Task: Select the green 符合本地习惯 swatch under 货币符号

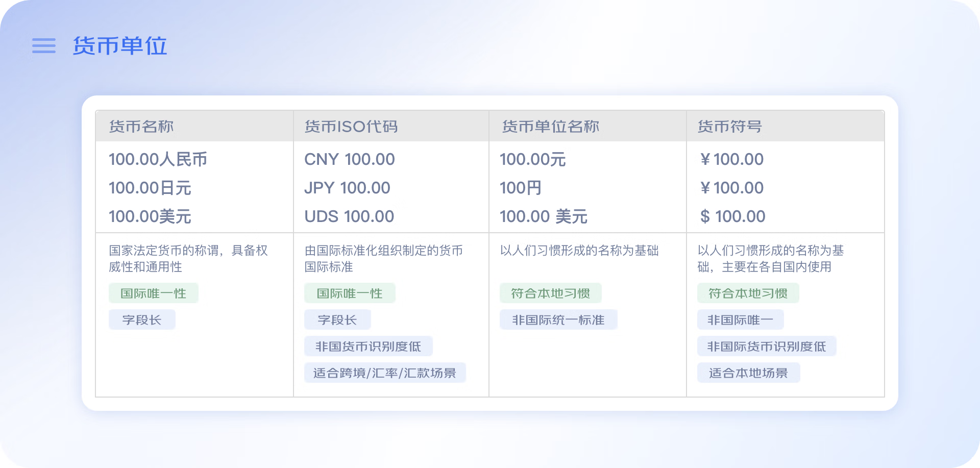Action: tap(748, 293)
